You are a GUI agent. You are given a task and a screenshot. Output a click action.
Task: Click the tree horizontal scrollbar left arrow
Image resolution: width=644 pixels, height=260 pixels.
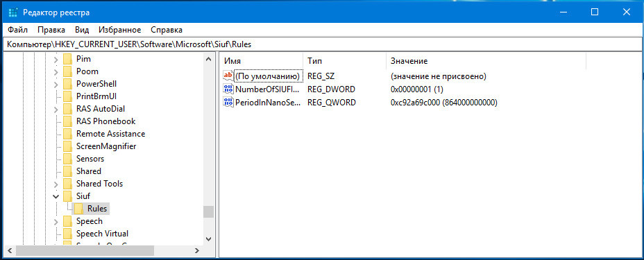pos(9,250)
